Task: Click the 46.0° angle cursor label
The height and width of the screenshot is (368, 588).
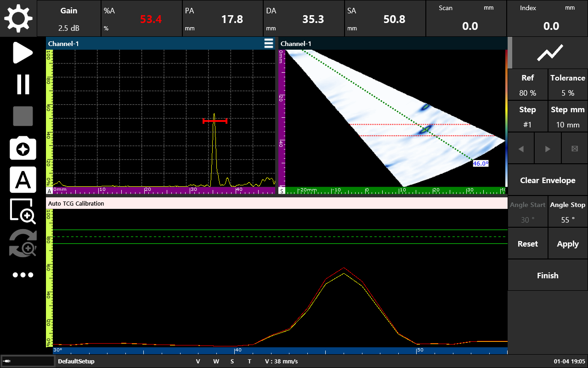Action: click(481, 163)
